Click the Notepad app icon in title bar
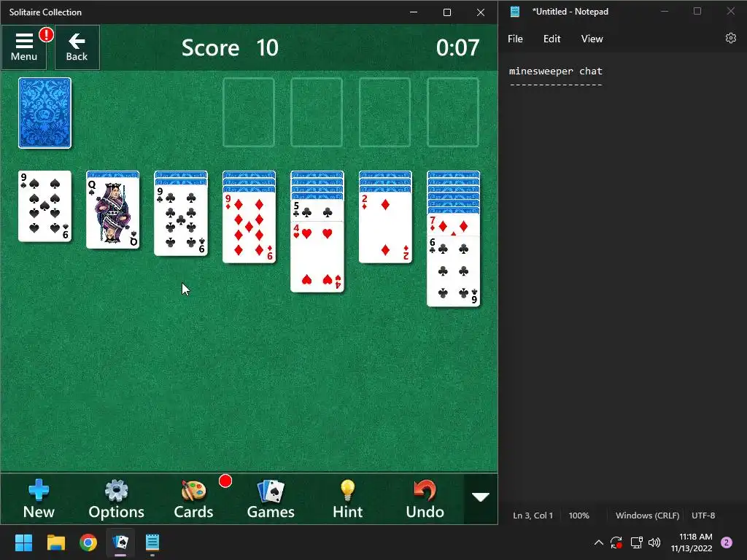The height and width of the screenshot is (560, 747). pos(515,12)
